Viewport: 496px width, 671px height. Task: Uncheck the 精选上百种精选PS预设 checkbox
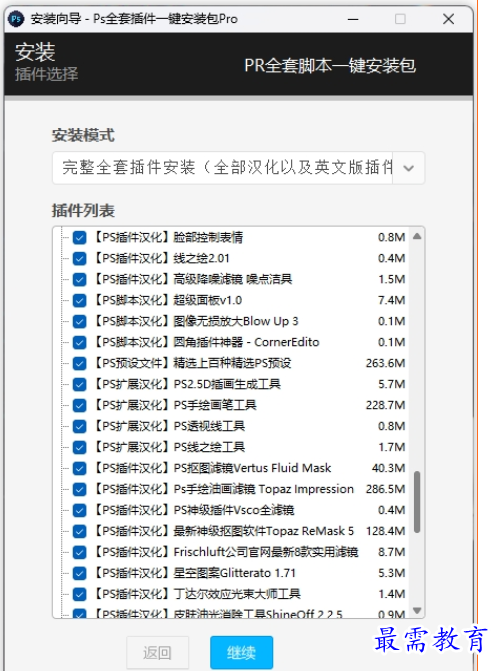point(80,363)
